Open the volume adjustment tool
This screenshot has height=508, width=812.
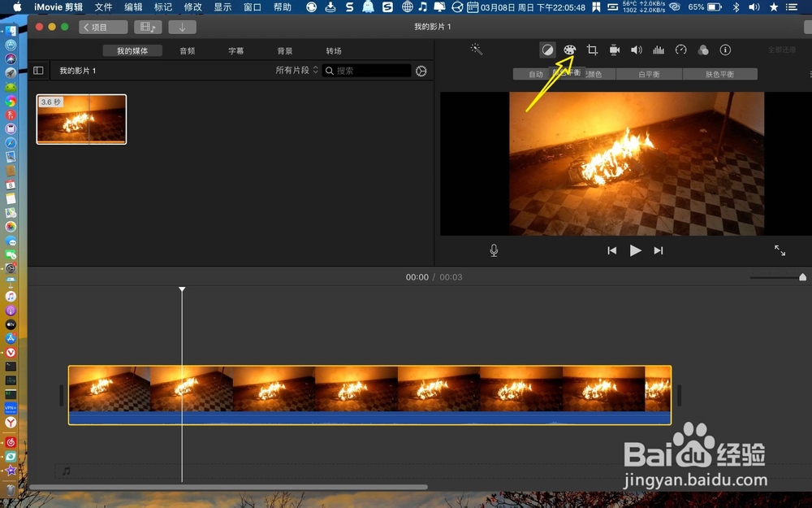(637, 50)
